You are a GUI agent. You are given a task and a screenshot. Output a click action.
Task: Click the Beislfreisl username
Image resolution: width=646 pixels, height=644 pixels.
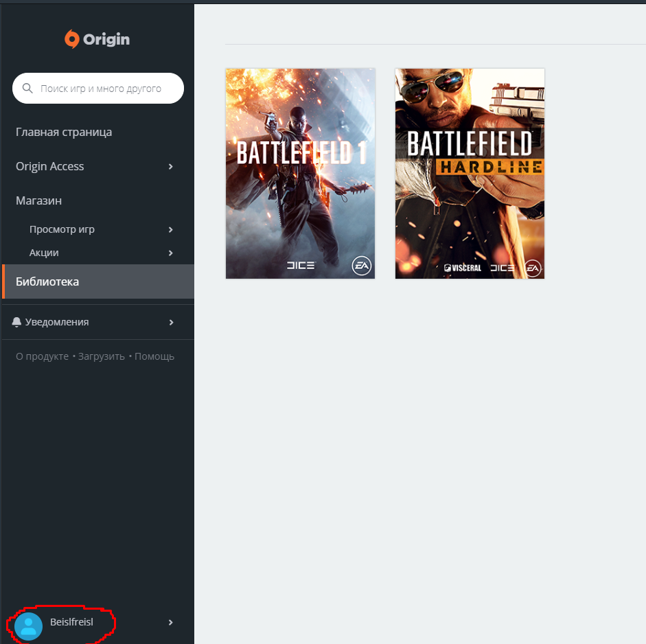tap(71, 622)
